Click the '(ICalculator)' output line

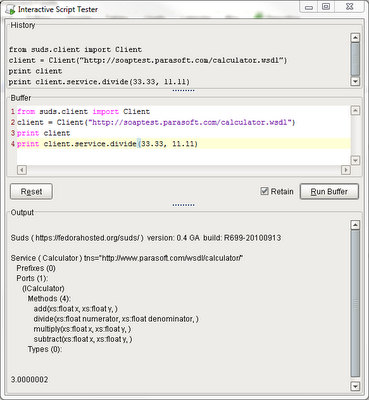click(43, 288)
